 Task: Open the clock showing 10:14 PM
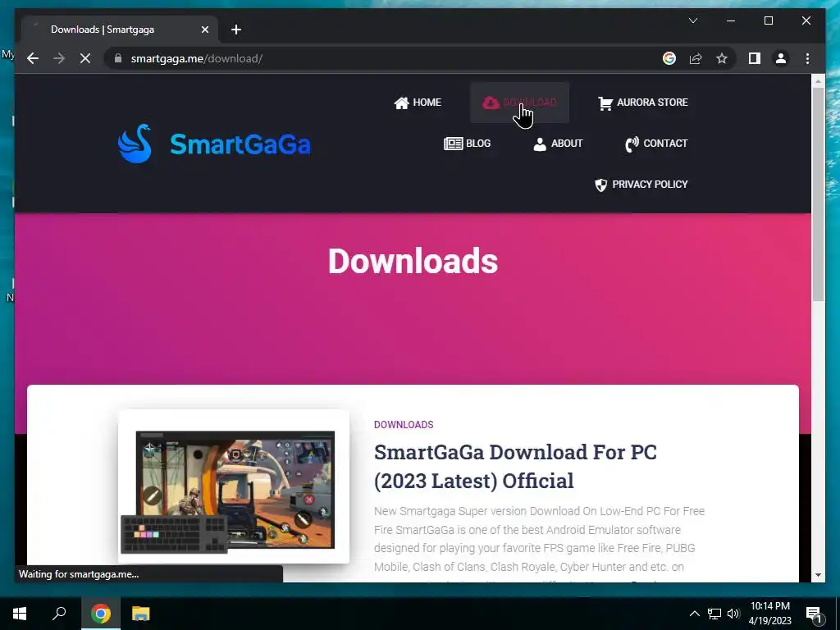coord(769,614)
